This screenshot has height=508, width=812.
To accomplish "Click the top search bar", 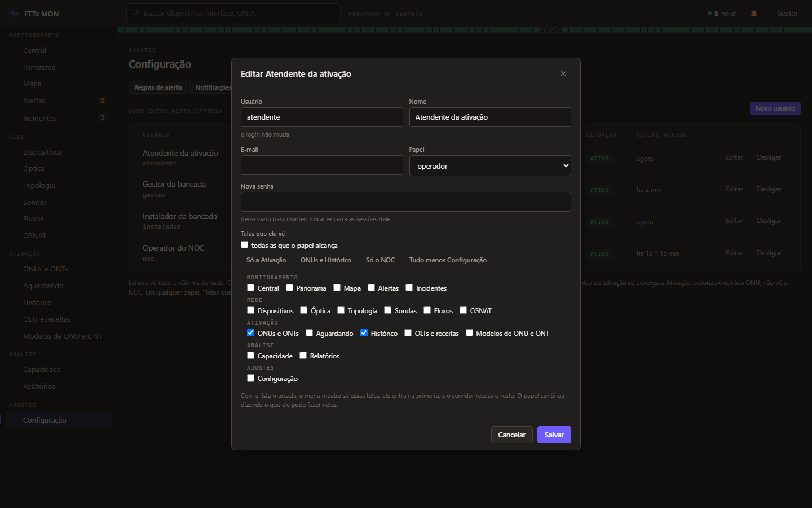I will pyautogui.click(x=233, y=13).
